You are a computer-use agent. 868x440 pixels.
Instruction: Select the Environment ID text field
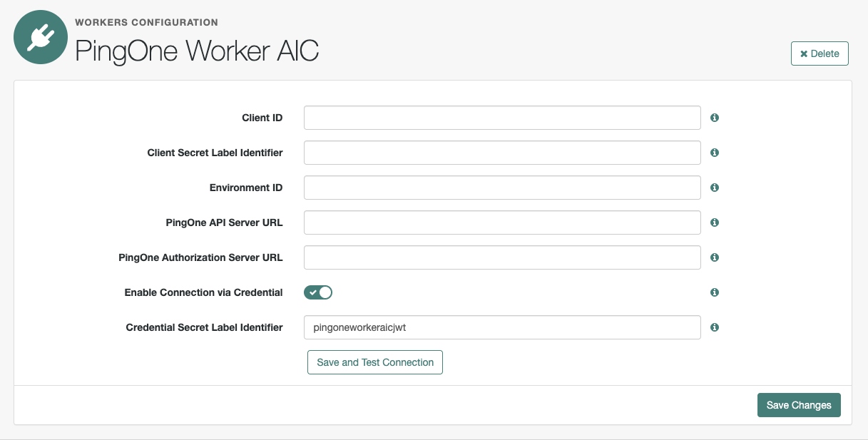tap(502, 188)
